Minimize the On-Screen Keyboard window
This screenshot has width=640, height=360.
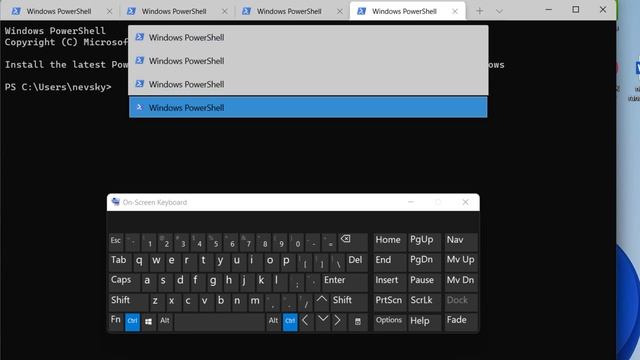pyautogui.click(x=411, y=202)
